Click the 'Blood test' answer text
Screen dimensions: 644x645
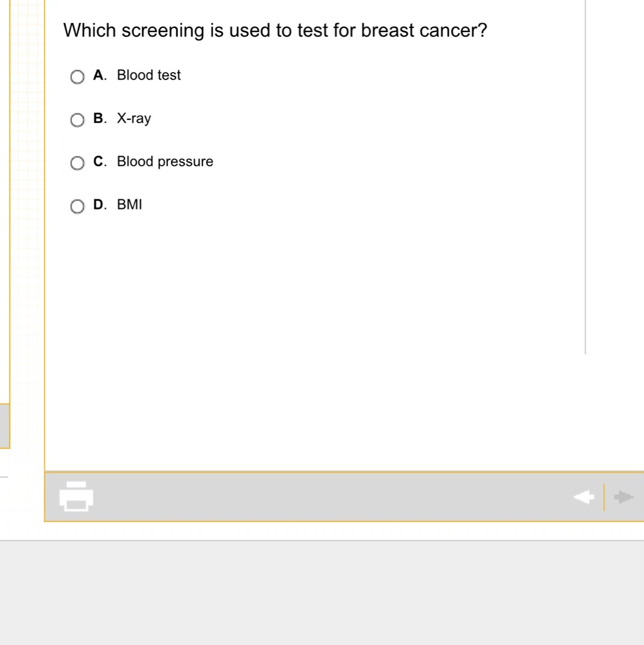(x=149, y=75)
